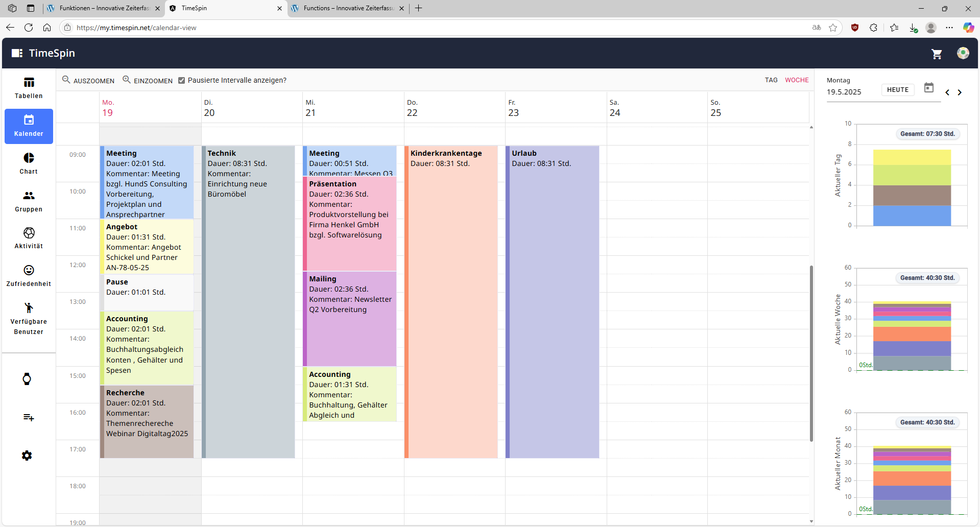
Task: Open Monday's Accounting entry
Action: (147, 348)
